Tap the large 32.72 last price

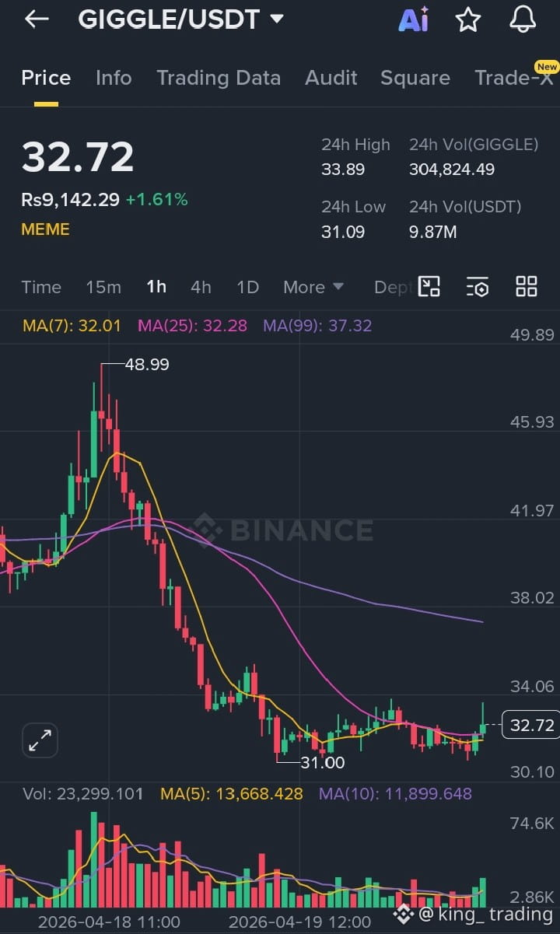point(78,157)
